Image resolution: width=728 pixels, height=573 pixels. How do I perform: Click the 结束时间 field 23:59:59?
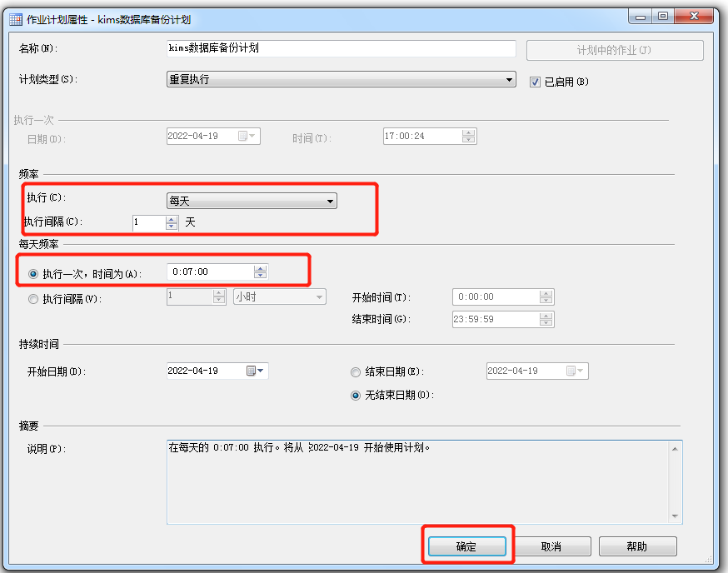pyautogui.click(x=496, y=320)
